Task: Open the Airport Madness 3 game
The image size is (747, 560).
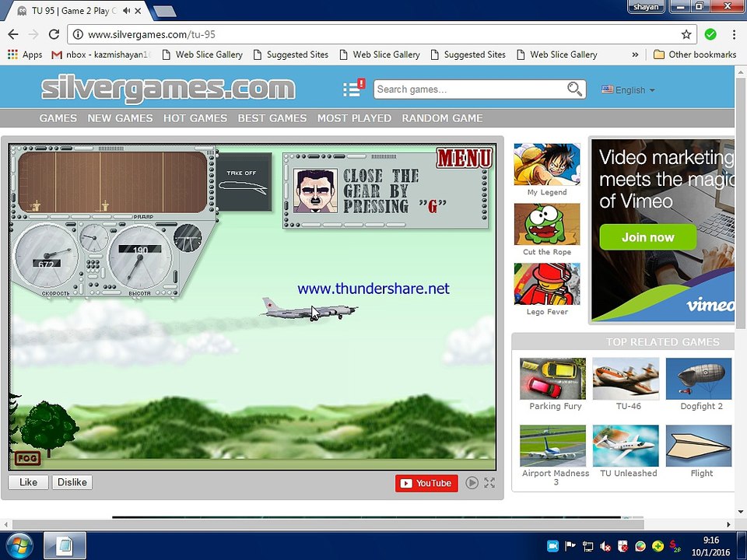Action: pyautogui.click(x=552, y=446)
